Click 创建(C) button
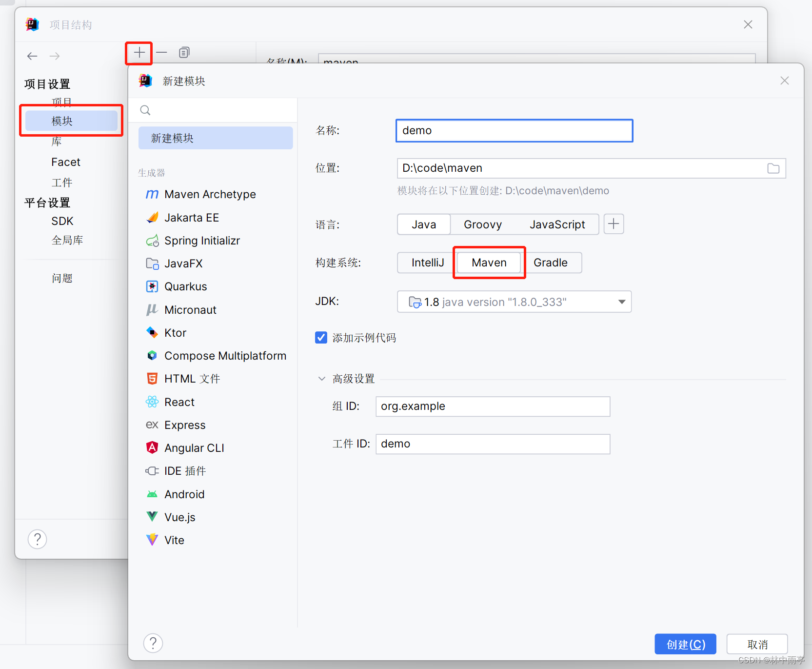This screenshot has height=669, width=812. point(686,644)
